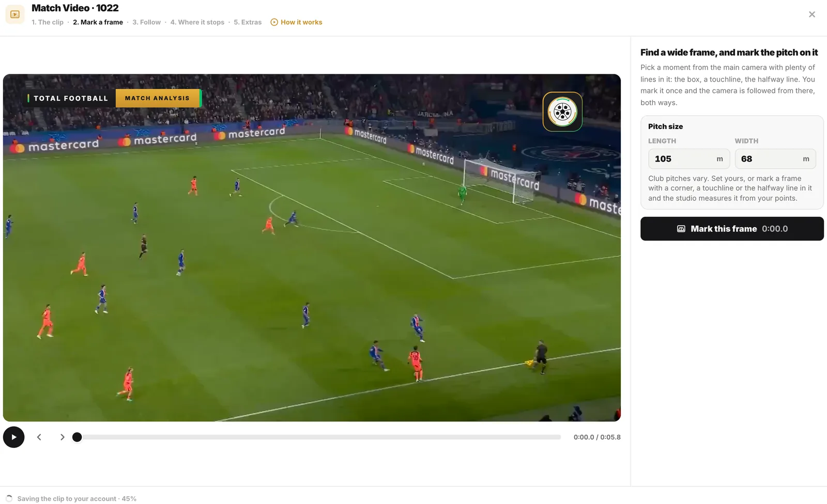The width and height of the screenshot is (827, 504).
Task: Click the Match Video app icon in header
Action: [15, 14]
